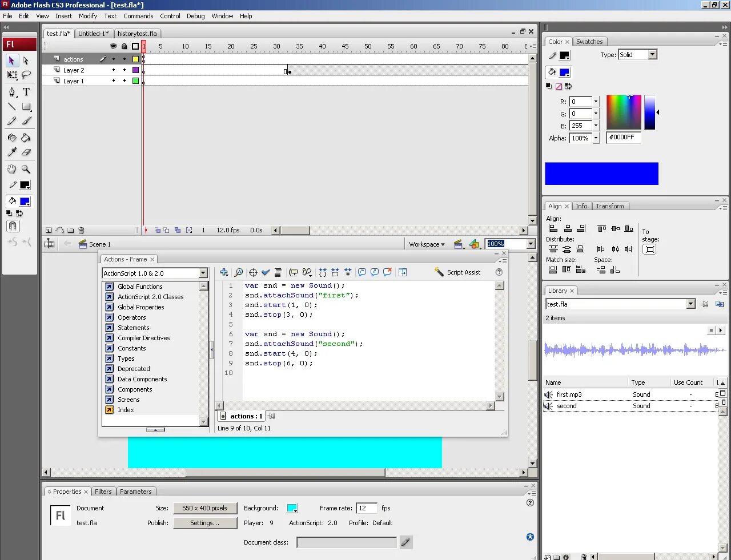Open Find in Actions panel
The width and height of the screenshot is (731, 560).
pos(238,272)
